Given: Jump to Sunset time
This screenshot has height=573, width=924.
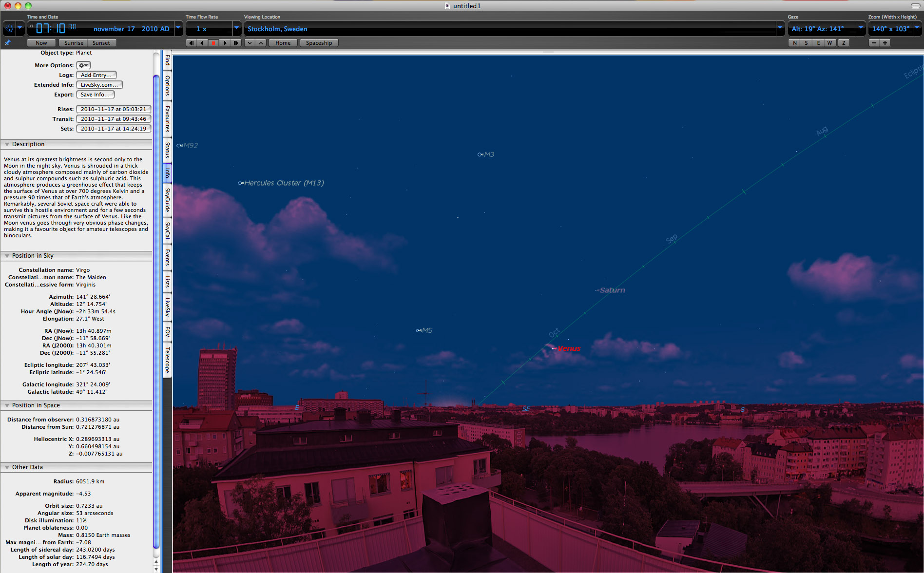Looking at the screenshot, I should 101,43.
